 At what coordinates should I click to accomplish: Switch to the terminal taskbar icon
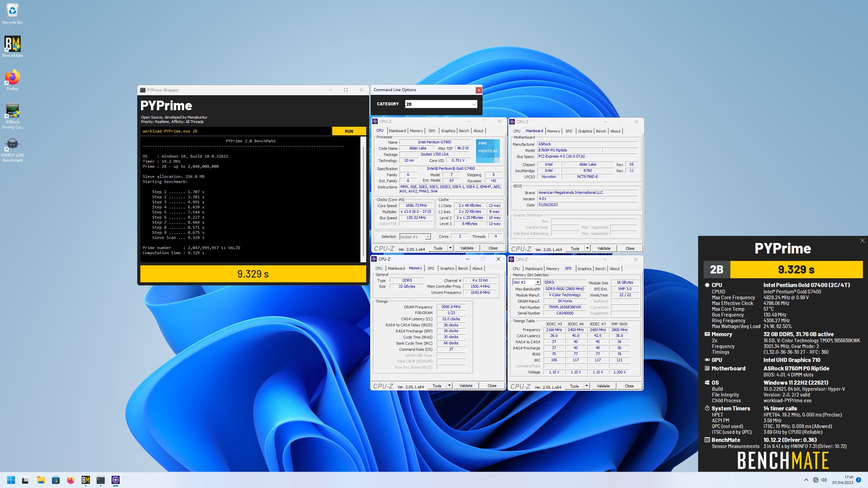click(x=101, y=480)
